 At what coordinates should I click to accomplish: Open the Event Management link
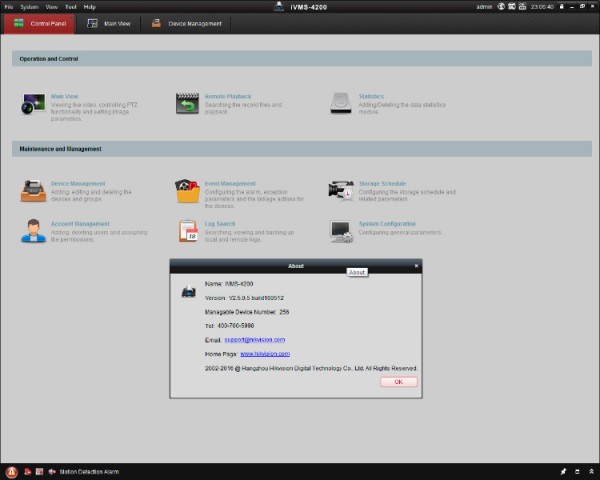[x=230, y=184]
